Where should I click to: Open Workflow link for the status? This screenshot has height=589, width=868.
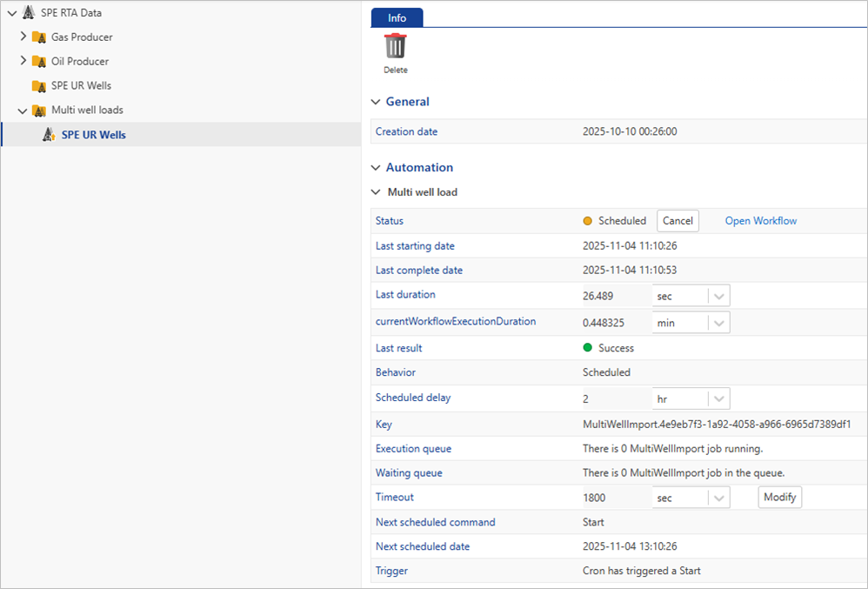tap(760, 221)
